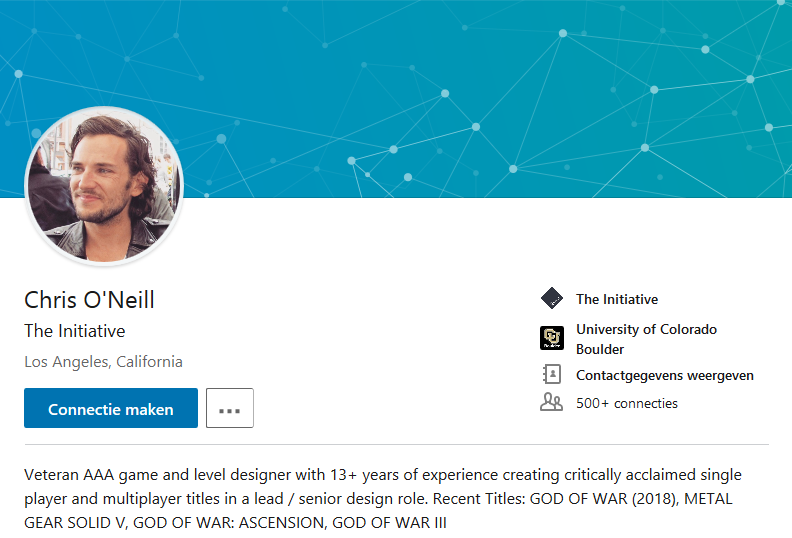Open the three-dots more actions menu
The height and width of the screenshot is (538, 792).
click(x=230, y=408)
